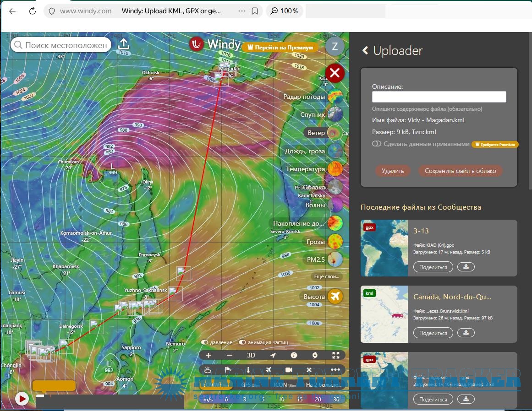Screen dimensions: 532x411
Task: Focus the Поиск местоположения search field
Action: (x=61, y=45)
